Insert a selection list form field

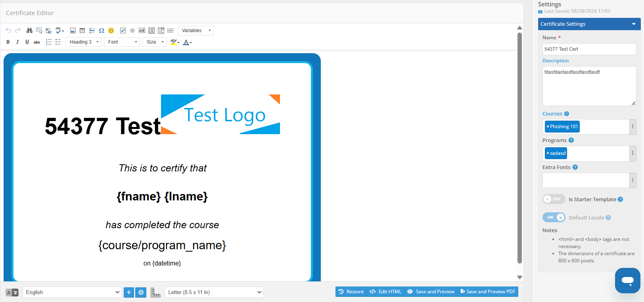pos(161,31)
